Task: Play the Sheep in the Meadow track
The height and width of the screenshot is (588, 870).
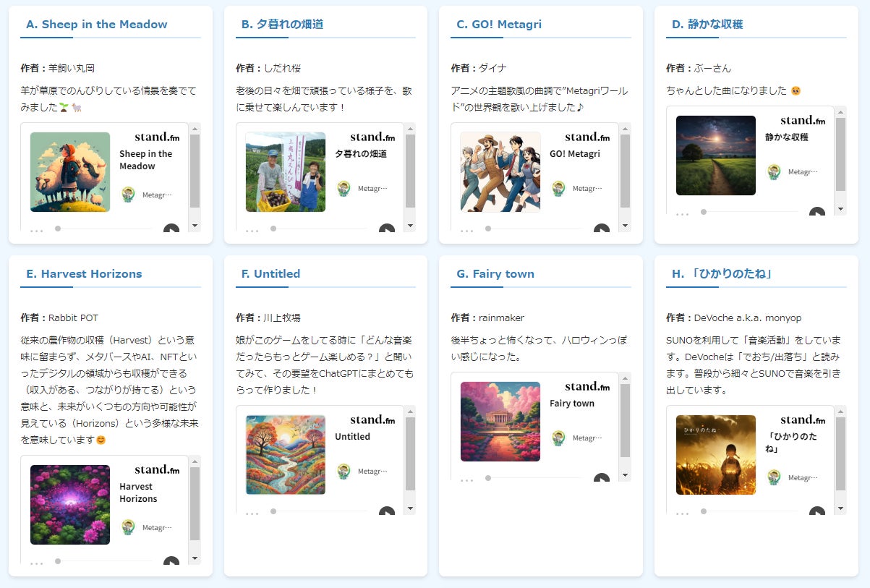Action: pyautogui.click(x=171, y=229)
